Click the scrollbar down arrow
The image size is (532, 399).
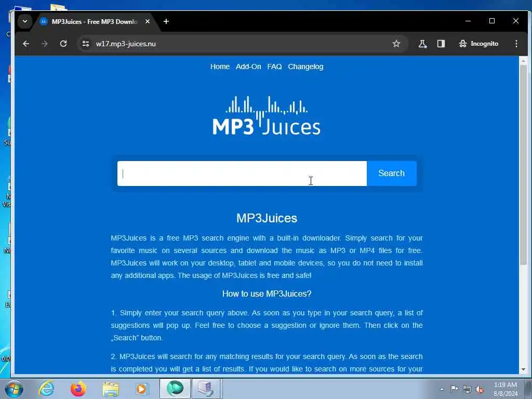(x=523, y=369)
